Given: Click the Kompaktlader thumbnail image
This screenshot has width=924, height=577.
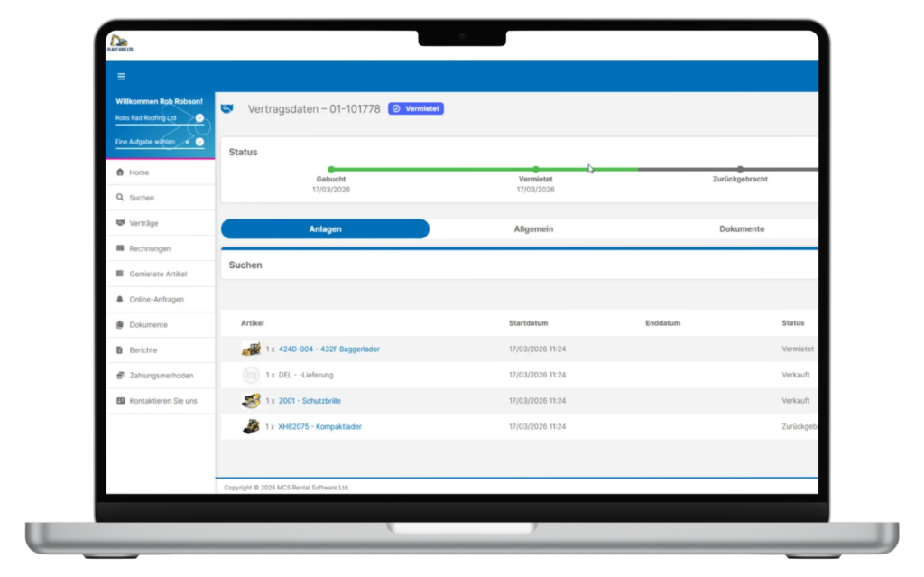Looking at the screenshot, I should 251,426.
